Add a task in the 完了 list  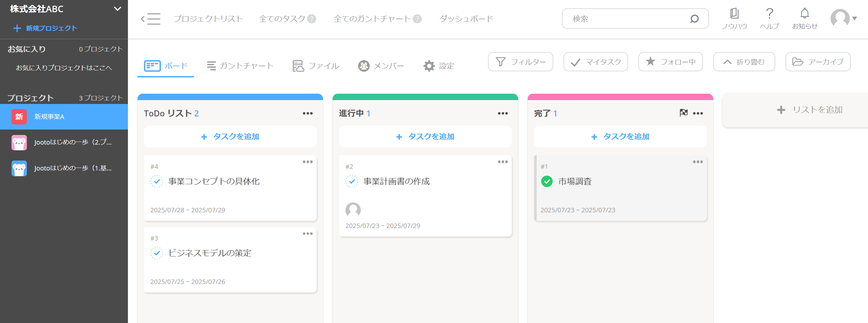pyautogui.click(x=620, y=137)
